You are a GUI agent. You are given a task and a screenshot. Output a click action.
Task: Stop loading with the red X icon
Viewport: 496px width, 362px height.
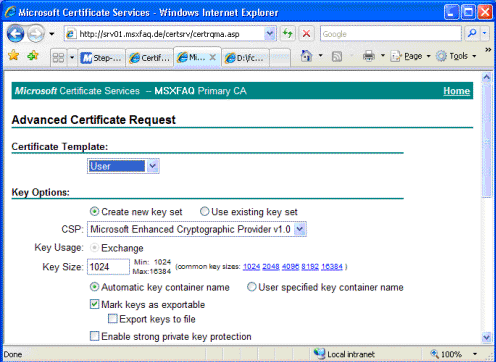[x=306, y=34]
